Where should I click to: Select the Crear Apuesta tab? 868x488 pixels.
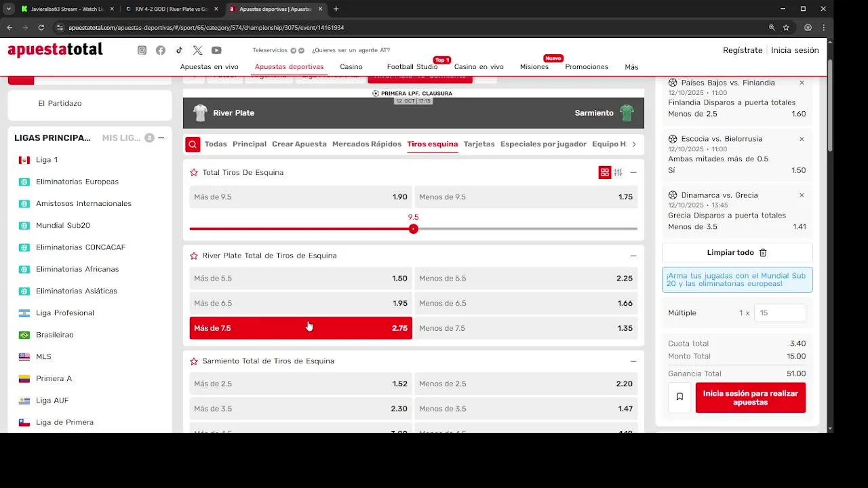click(299, 144)
